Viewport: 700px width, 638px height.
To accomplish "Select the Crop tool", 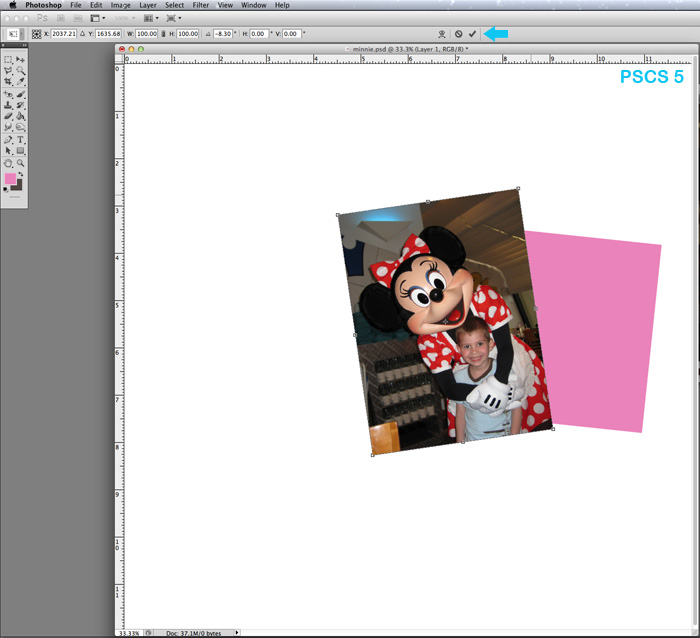I will tap(8, 82).
